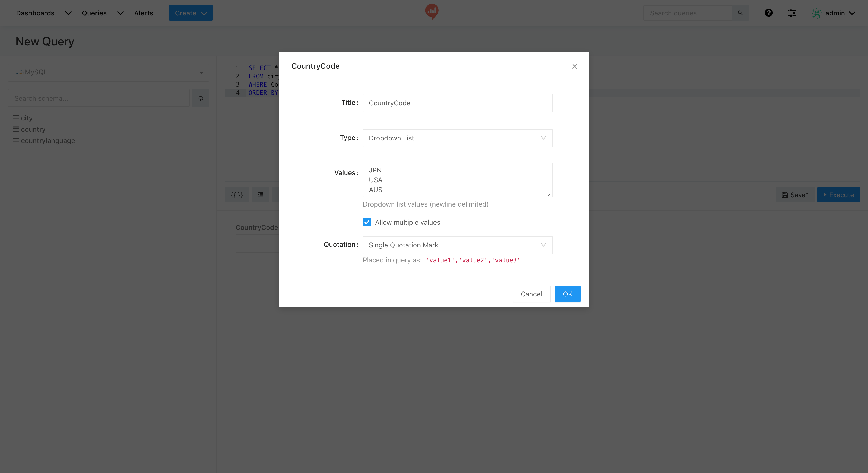Click the add parameter braces icon
The width and height of the screenshot is (868, 473).
237,195
